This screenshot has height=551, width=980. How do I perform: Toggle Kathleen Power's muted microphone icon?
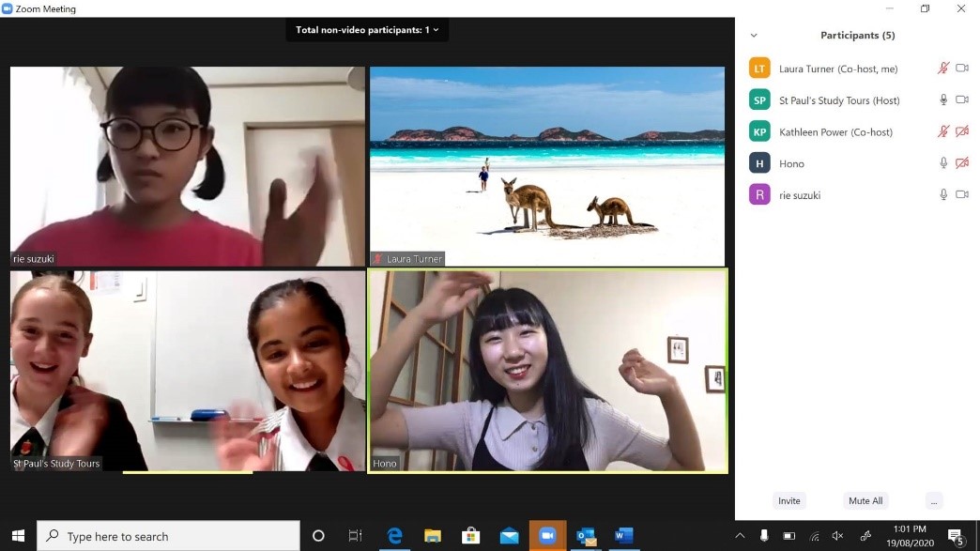click(x=943, y=131)
